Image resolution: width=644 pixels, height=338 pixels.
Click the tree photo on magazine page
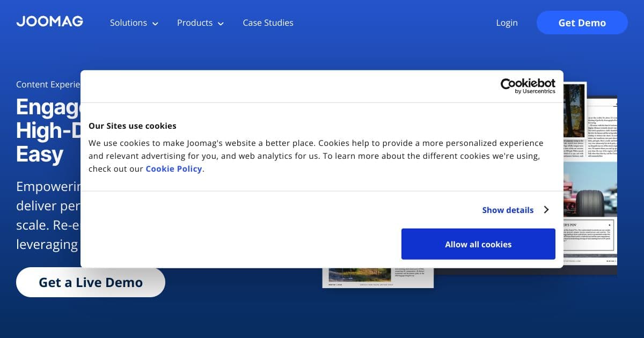tap(574, 110)
